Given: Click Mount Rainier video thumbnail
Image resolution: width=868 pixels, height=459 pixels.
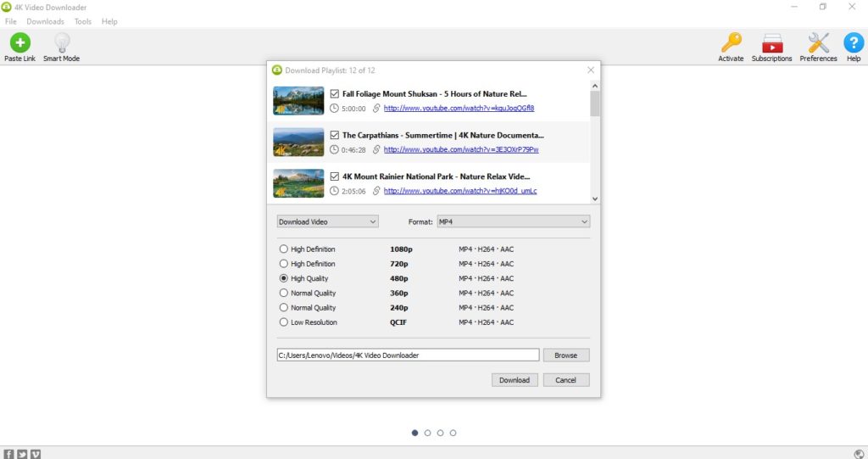Looking at the screenshot, I should 298,183.
